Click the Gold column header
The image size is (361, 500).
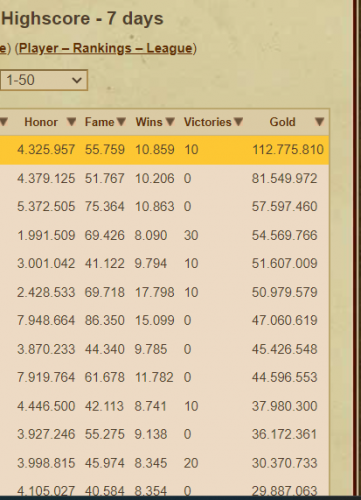point(282,122)
